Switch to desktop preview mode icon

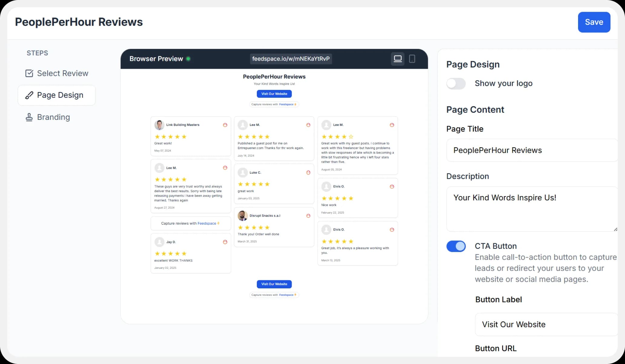click(398, 59)
